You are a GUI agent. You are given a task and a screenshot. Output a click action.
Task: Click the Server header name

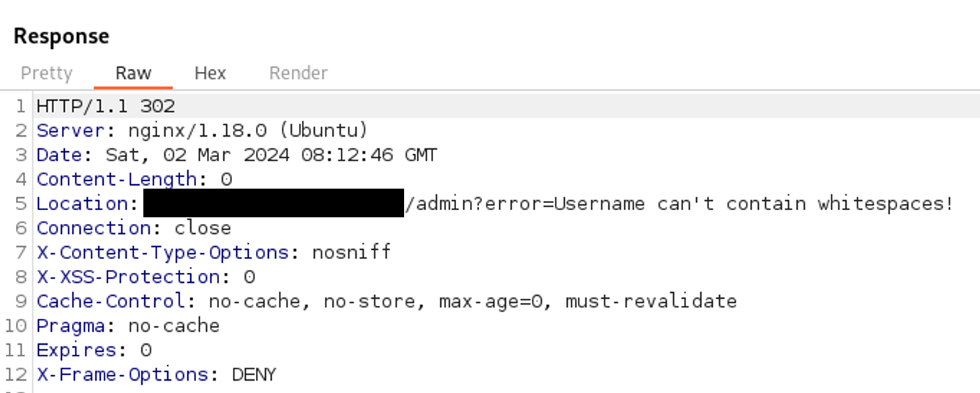pos(71,131)
